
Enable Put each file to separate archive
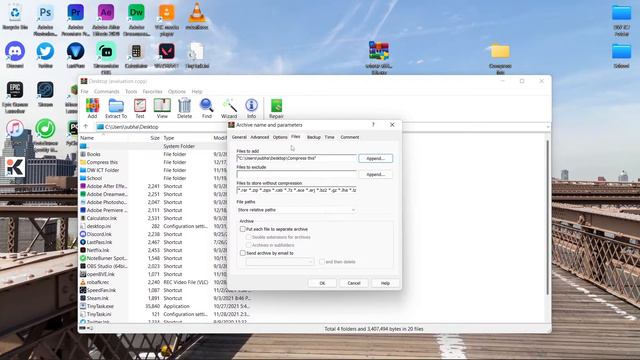[x=243, y=229]
